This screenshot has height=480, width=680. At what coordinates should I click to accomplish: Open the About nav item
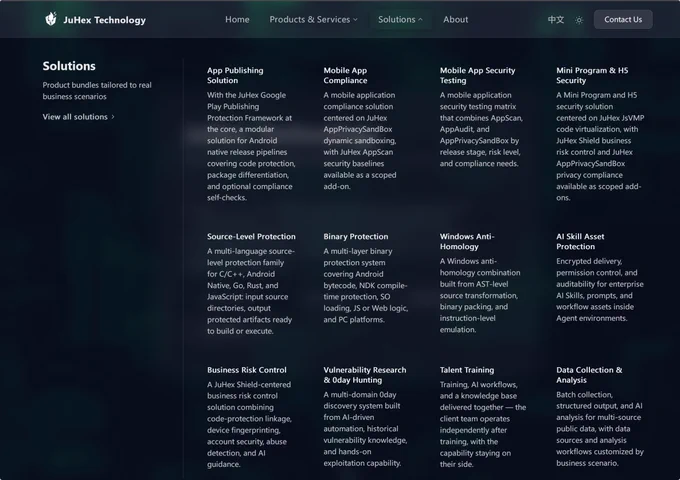click(x=455, y=20)
